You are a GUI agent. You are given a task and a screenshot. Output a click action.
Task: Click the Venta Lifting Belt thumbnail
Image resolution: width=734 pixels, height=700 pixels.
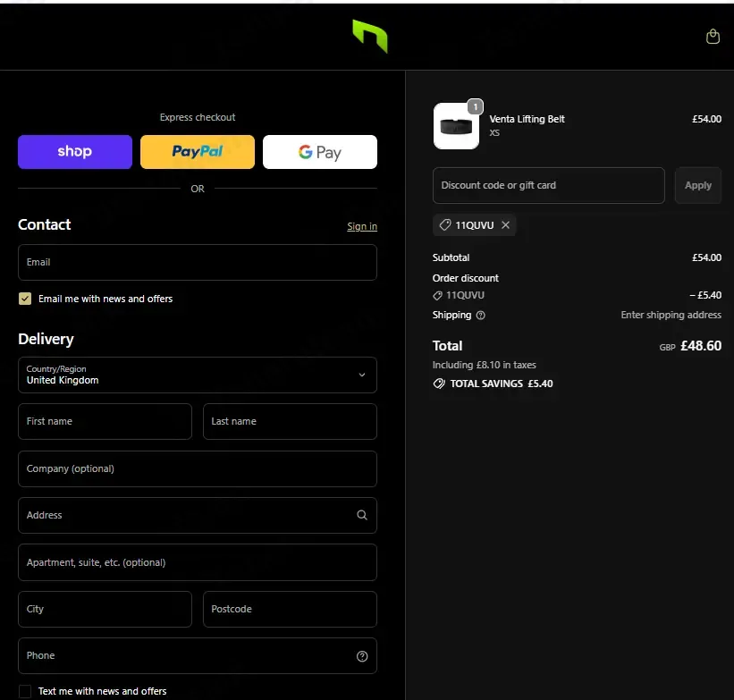click(x=456, y=126)
